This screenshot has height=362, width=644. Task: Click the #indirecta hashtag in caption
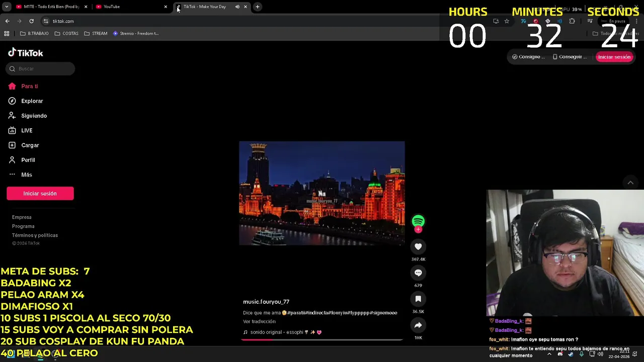coord(318,313)
